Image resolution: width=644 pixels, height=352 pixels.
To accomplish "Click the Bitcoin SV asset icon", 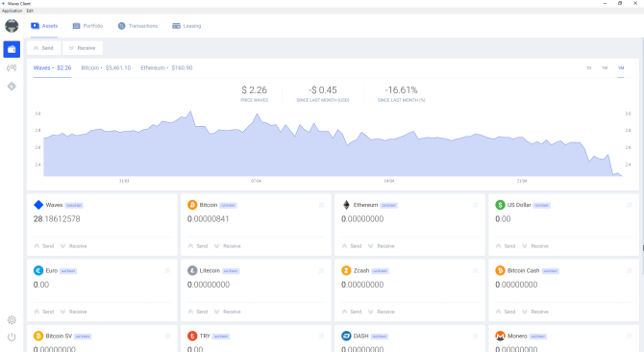I will click(38, 336).
